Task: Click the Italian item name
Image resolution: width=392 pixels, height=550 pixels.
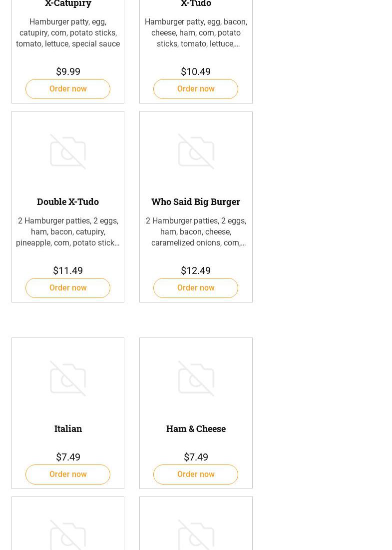Action: pos(68,428)
